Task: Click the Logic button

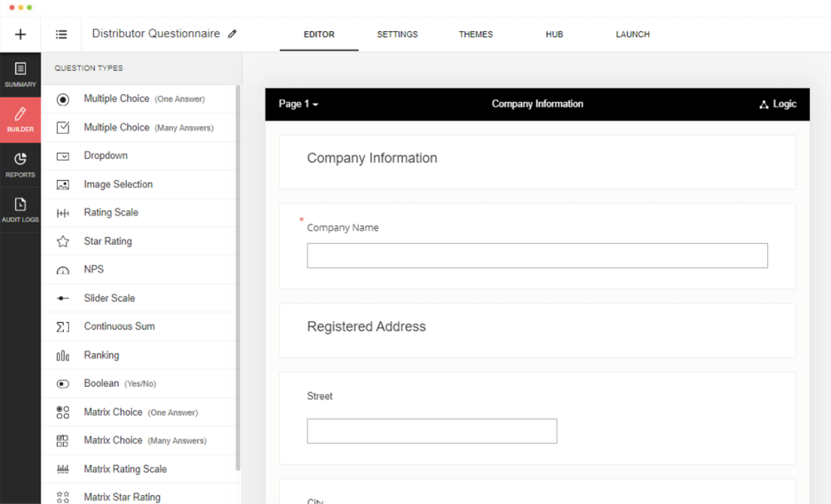Action: tap(777, 104)
